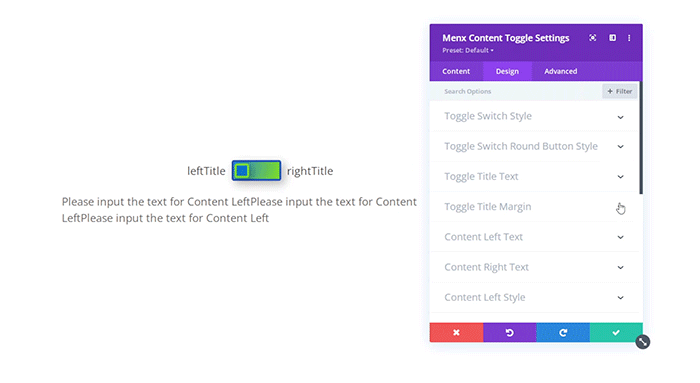Expand Toggle Switch Round Button Style section
Image resolution: width=700 pixels, height=383 pixels.
[x=534, y=146]
